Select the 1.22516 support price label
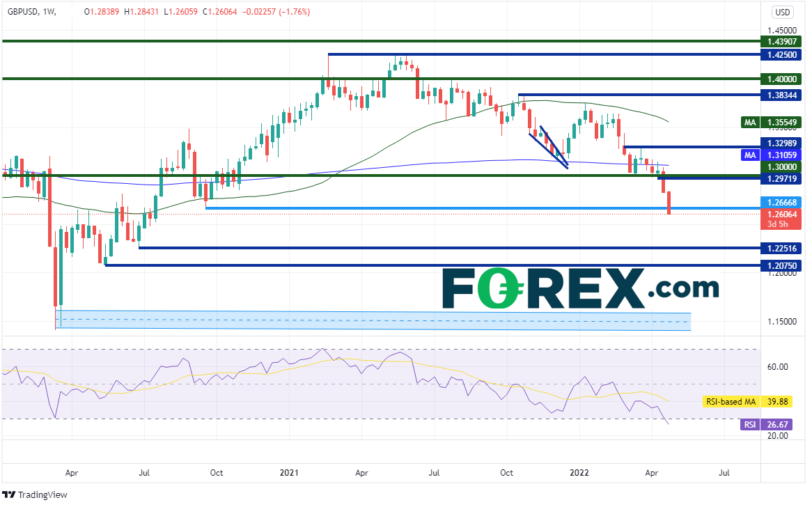The image size is (812, 507). tap(781, 249)
